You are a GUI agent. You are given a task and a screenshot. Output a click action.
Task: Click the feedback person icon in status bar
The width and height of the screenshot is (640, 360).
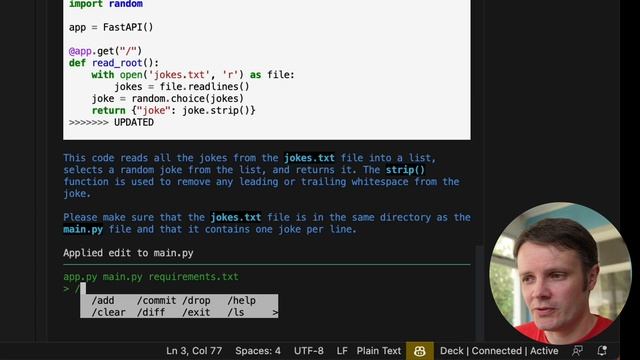tap(578, 351)
